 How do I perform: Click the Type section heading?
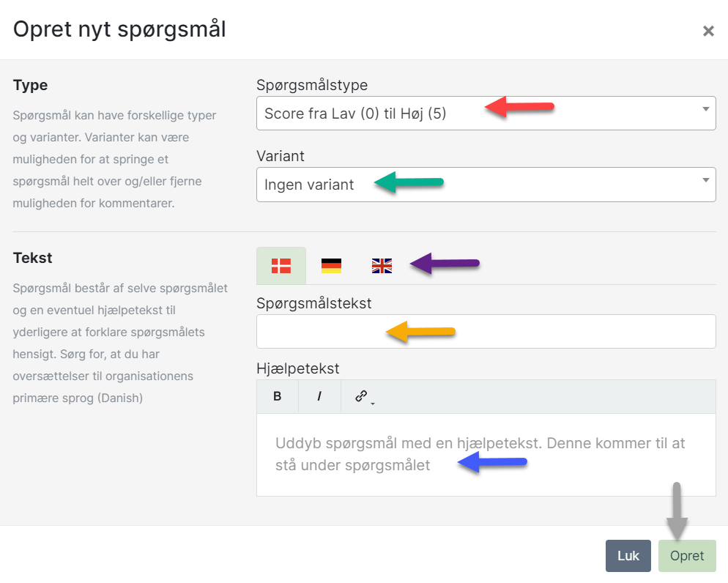[30, 85]
